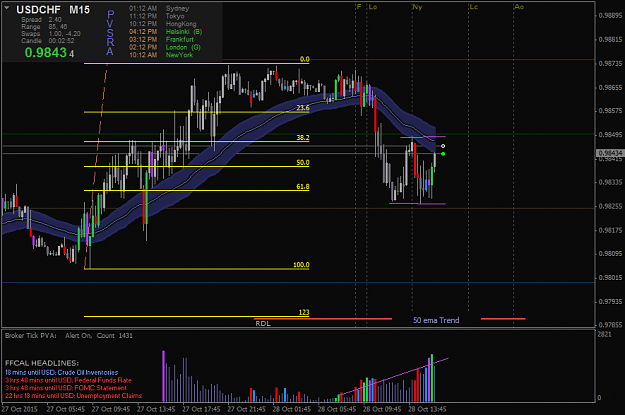This screenshot has height=415, width=625.
Task: Select the Sydney session time row
Action: click(x=159, y=8)
